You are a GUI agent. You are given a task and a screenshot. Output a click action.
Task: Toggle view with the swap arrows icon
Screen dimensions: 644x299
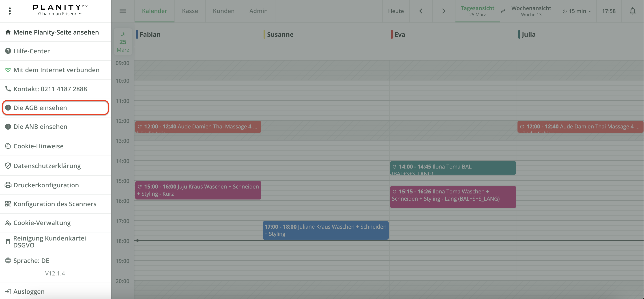(503, 11)
